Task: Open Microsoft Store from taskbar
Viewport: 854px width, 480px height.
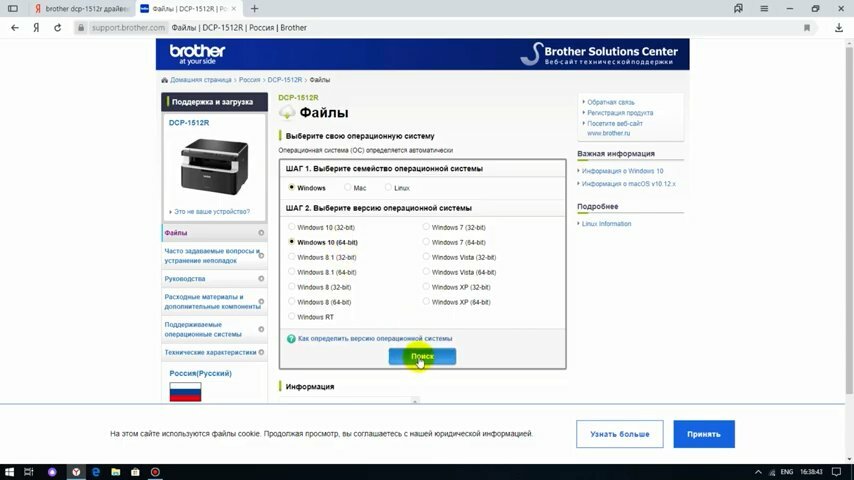Action: (135, 472)
